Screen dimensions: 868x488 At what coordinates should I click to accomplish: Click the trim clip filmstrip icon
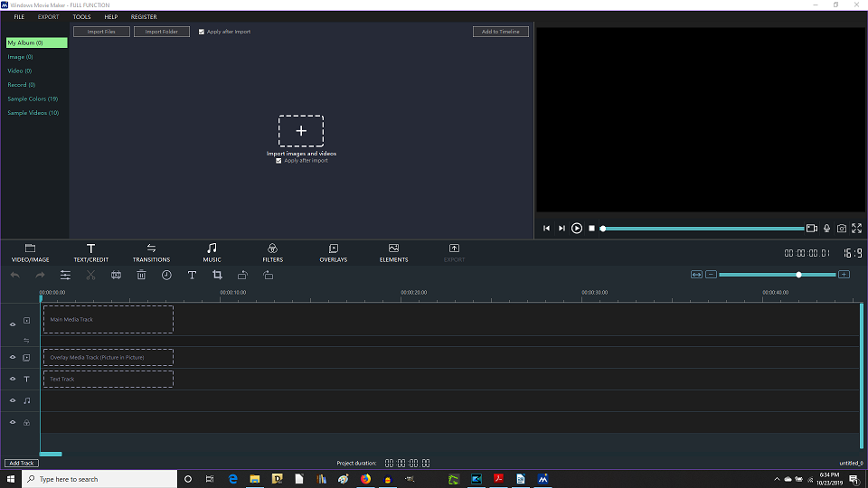pos(117,275)
